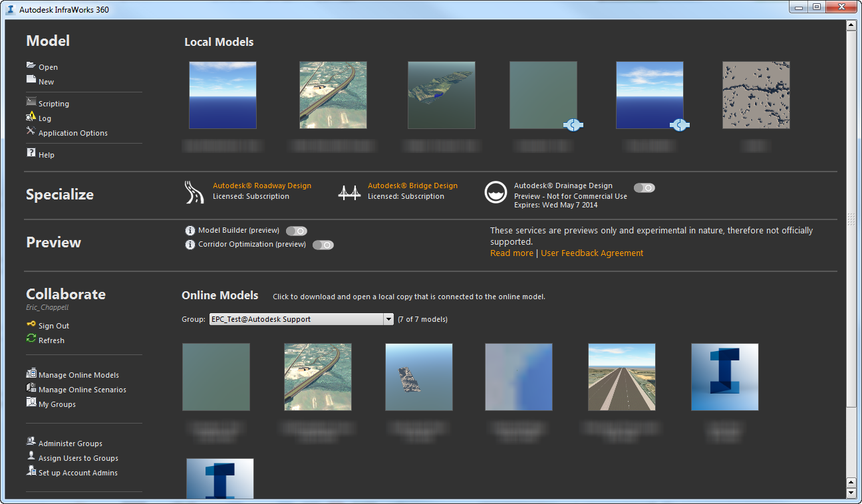Click the Administer Groups icon
862x504 pixels.
point(31,441)
